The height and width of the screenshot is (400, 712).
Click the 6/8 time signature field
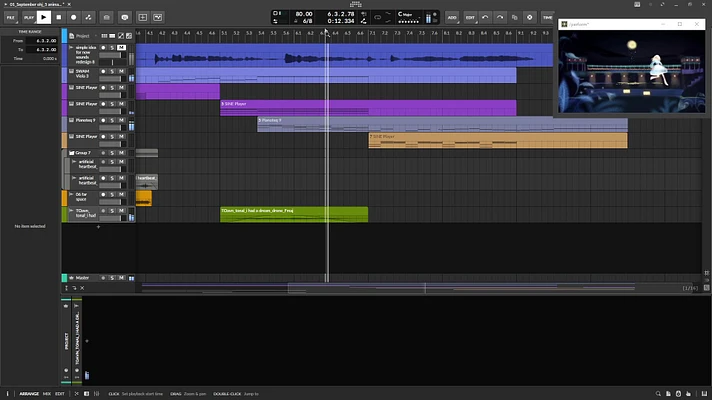307,21
